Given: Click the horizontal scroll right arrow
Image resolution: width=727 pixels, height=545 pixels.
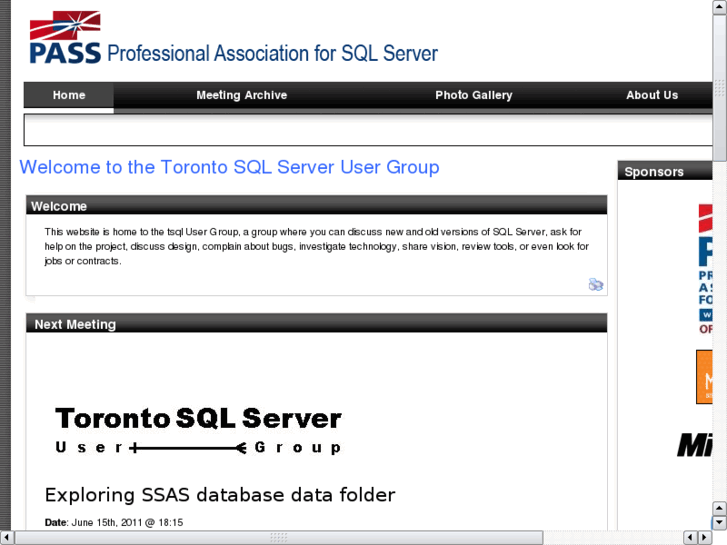Looking at the screenshot, I should [x=704, y=538].
